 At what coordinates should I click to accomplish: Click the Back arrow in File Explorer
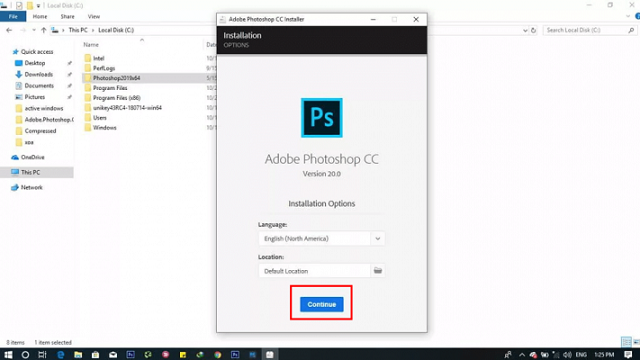[9, 30]
